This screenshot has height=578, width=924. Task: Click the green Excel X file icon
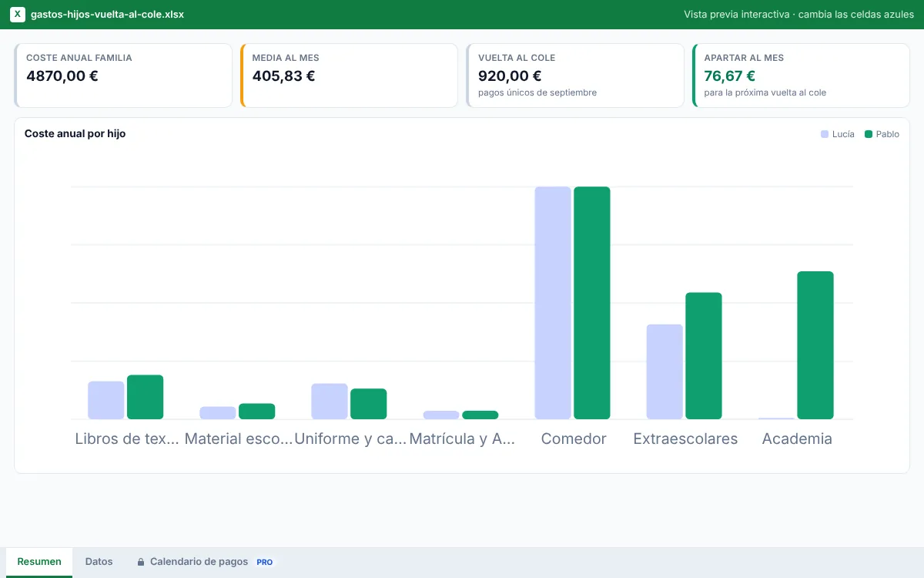[x=18, y=15]
